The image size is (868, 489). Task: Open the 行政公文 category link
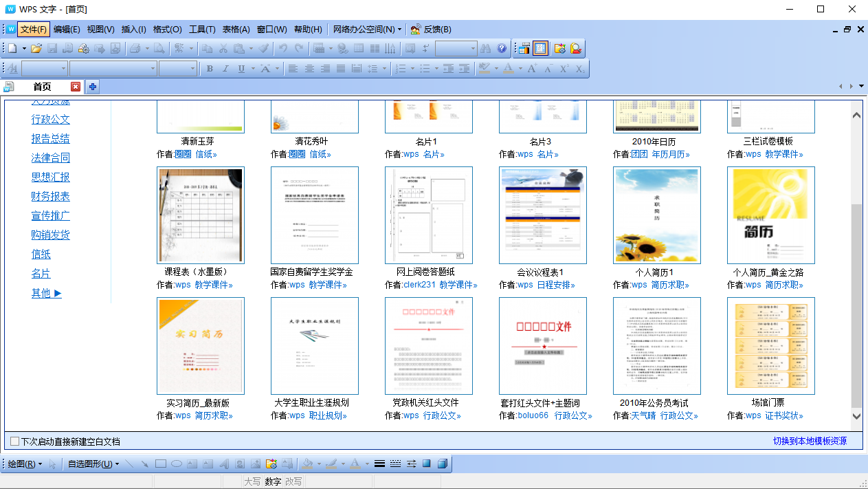point(51,120)
